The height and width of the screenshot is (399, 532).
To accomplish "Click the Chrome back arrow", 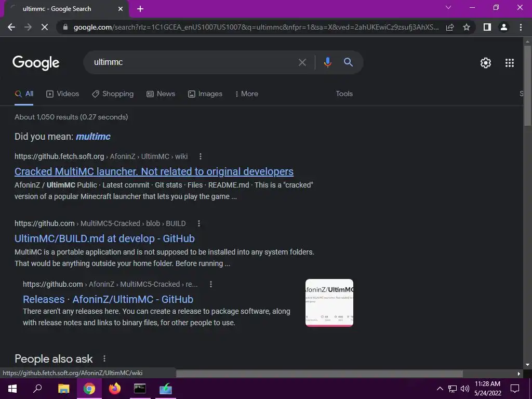I will [x=11, y=27].
